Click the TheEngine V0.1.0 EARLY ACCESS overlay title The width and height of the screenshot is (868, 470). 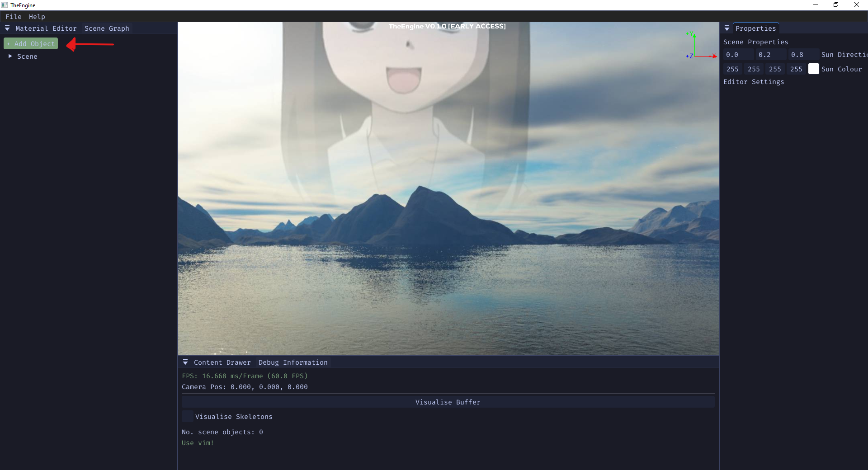tap(447, 26)
